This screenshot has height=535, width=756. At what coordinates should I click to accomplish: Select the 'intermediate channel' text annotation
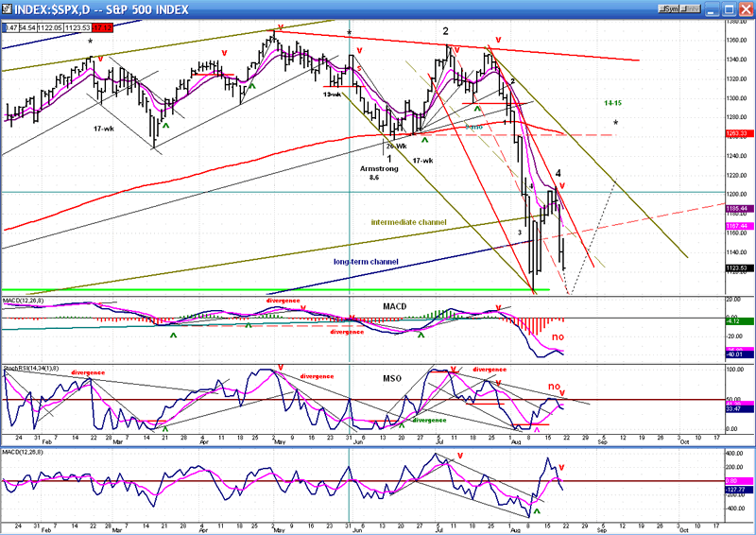[x=408, y=222]
